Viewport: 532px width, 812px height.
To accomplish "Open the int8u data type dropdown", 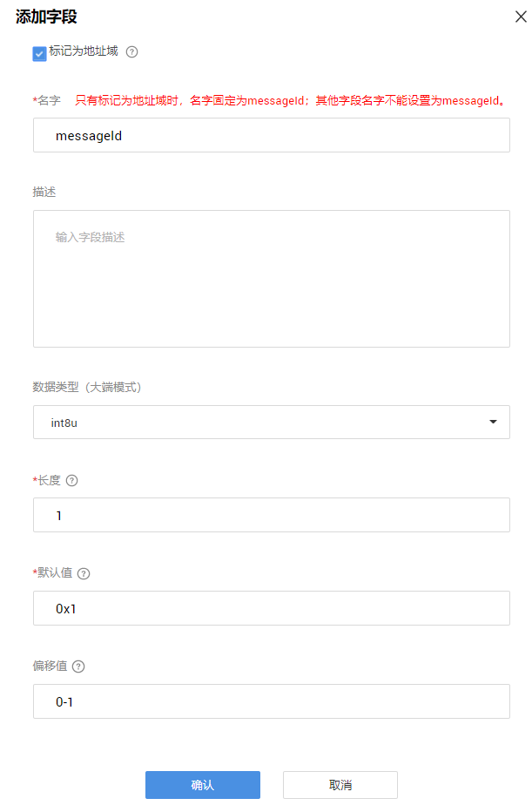I will [x=271, y=422].
